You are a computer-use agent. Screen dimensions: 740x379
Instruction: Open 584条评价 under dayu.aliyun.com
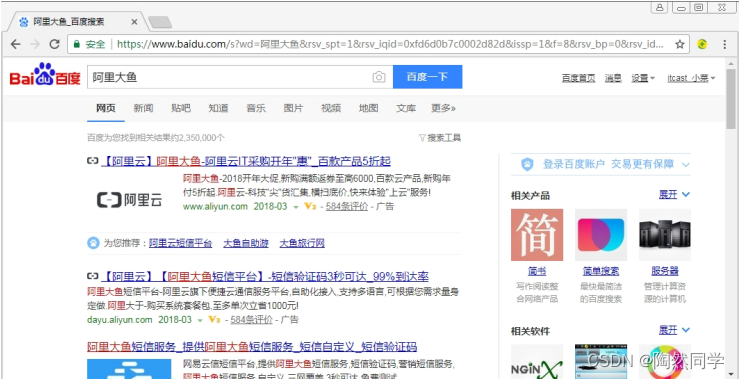coord(252,320)
